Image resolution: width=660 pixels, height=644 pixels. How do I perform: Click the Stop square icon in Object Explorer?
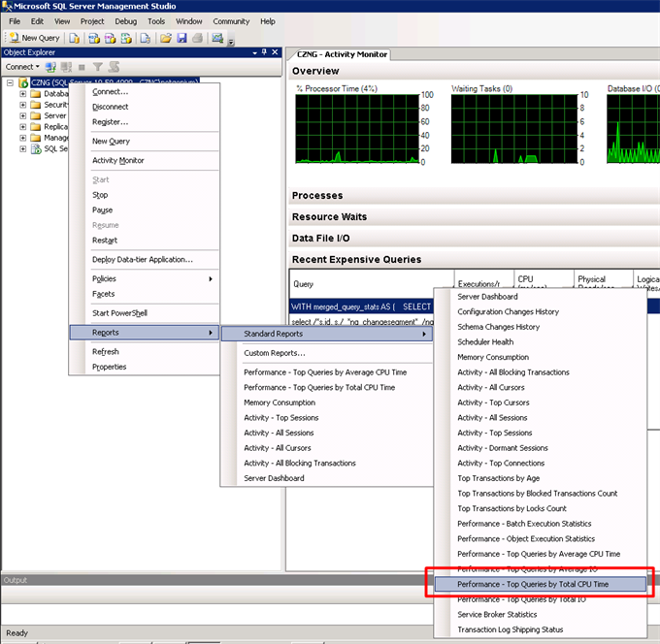click(82, 67)
